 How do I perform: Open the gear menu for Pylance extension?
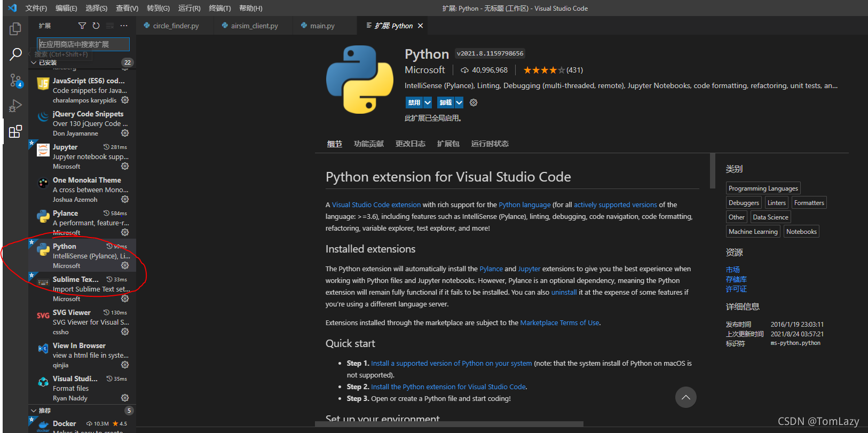125,232
